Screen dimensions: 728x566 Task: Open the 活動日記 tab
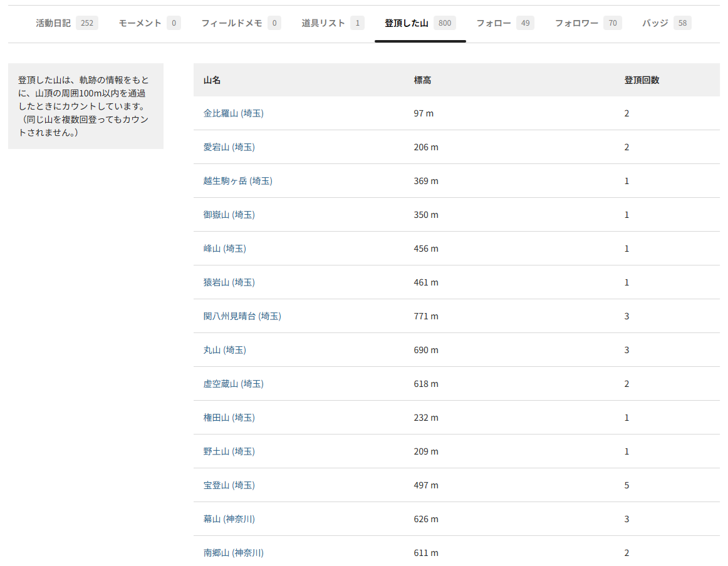click(66, 23)
